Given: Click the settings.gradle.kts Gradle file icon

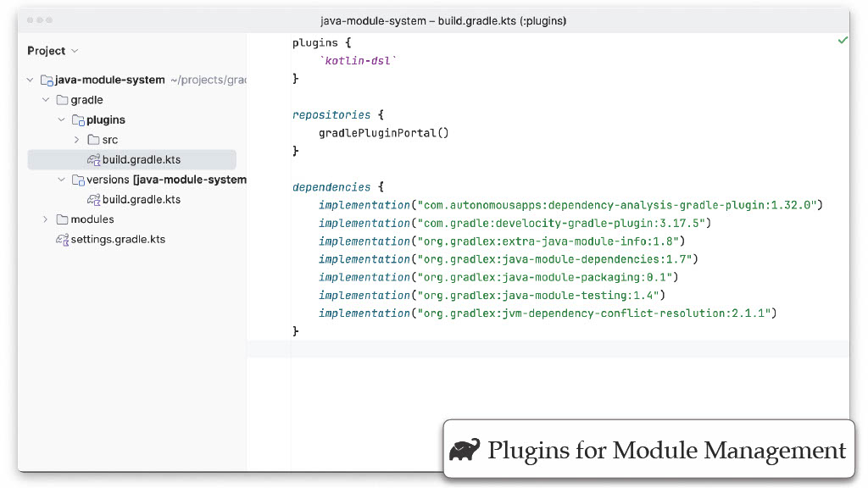Looking at the screenshot, I should tap(62, 240).
